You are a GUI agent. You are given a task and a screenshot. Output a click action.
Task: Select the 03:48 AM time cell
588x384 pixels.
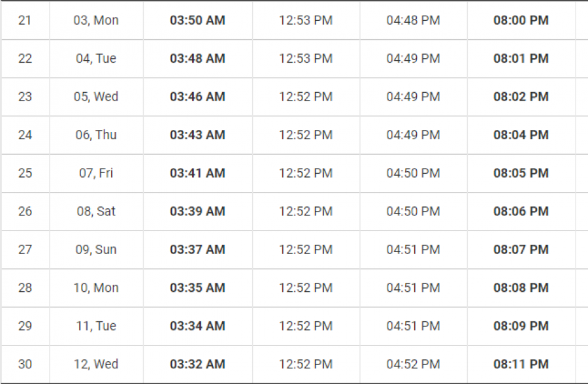[197, 59]
